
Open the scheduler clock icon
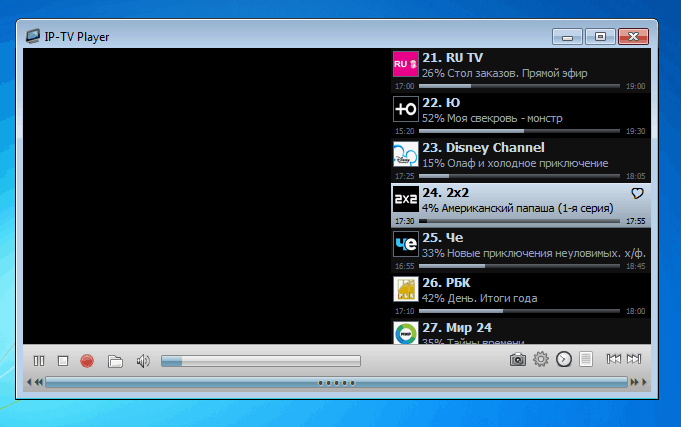(564, 359)
